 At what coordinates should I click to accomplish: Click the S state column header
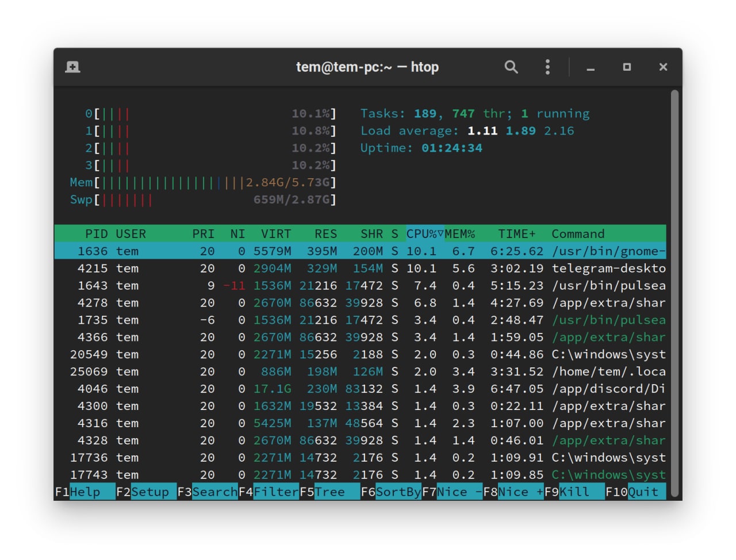[394, 234]
